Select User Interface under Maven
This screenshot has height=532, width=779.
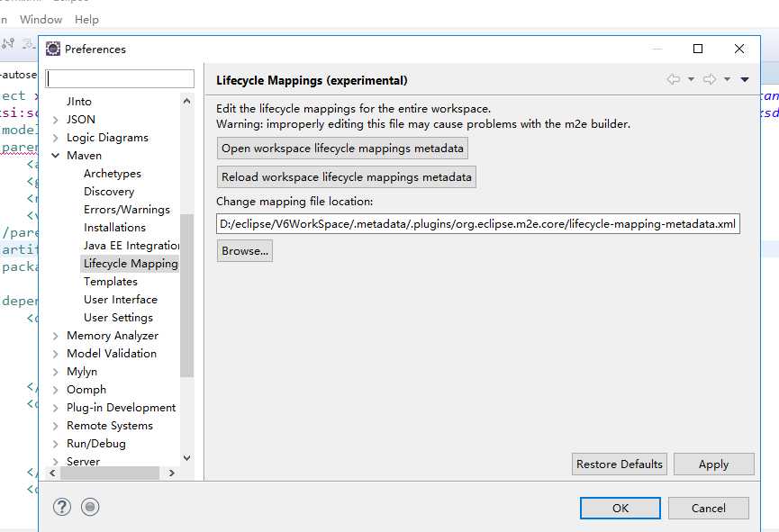[x=121, y=300]
